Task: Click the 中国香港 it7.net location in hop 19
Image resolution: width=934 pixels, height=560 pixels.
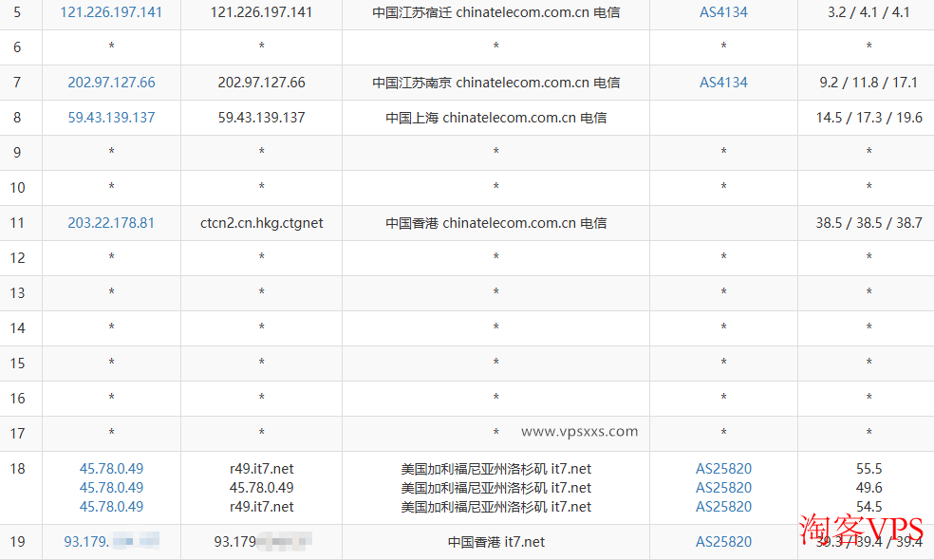Action: coord(495,542)
